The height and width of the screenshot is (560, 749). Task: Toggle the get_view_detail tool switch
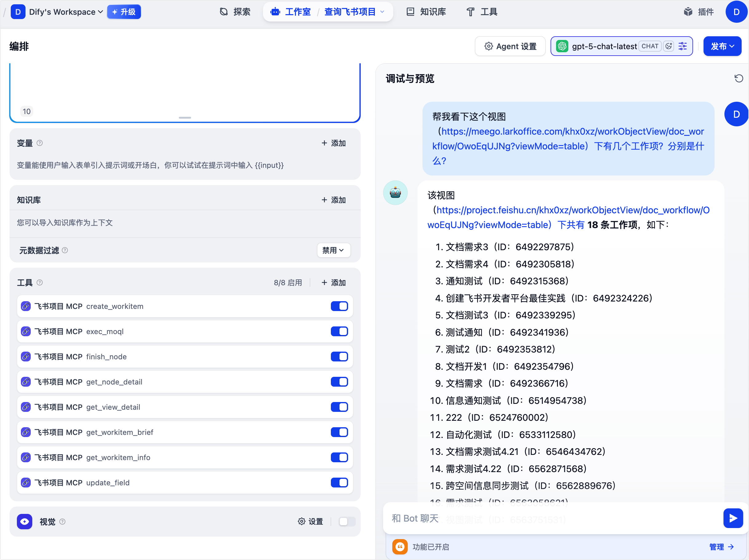(x=339, y=407)
